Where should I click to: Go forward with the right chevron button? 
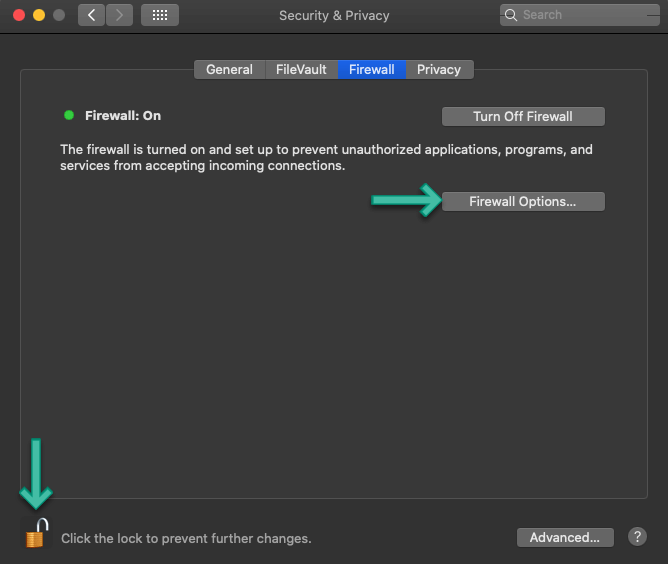click(x=119, y=15)
